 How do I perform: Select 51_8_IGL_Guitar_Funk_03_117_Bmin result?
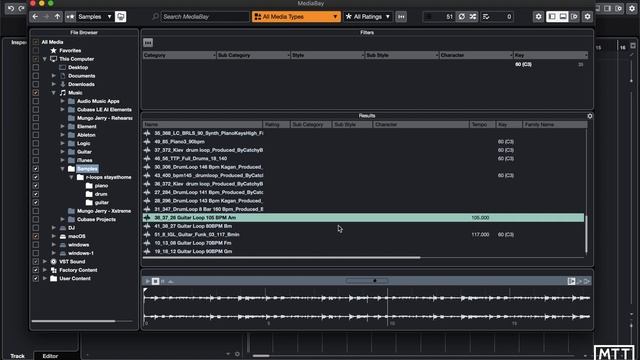[x=197, y=235]
